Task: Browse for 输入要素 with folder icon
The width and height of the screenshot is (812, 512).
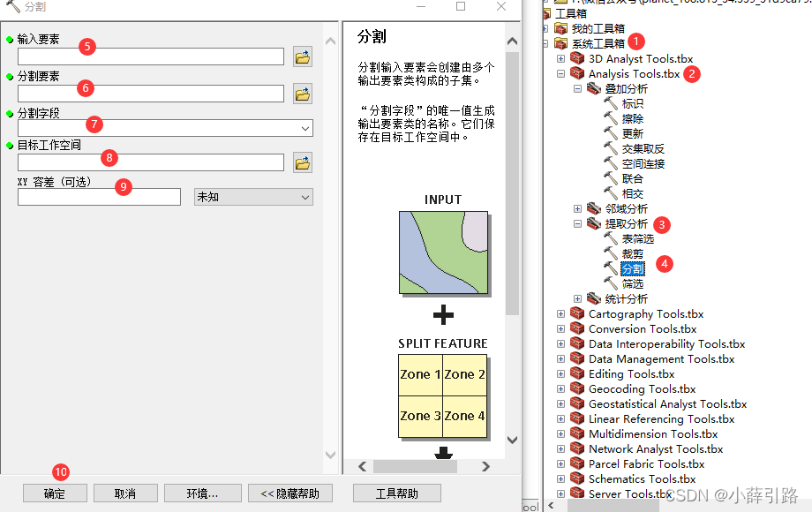Action: pyautogui.click(x=303, y=56)
